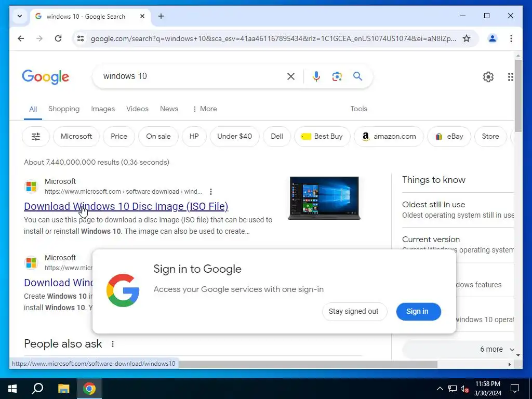Clear the search box with the X icon

point(291,76)
